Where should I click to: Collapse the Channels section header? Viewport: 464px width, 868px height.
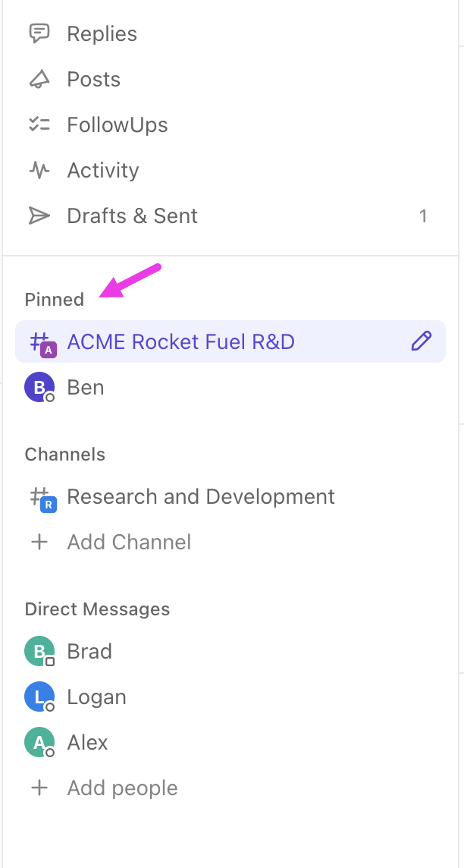[64, 454]
